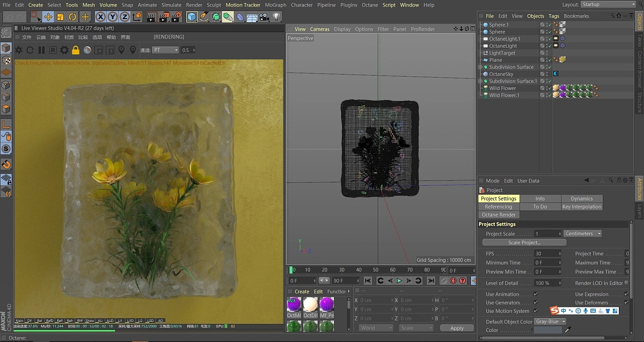Open the Camera icon in the toolbar
The height and width of the screenshot is (342, 644).
(x=264, y=17)
